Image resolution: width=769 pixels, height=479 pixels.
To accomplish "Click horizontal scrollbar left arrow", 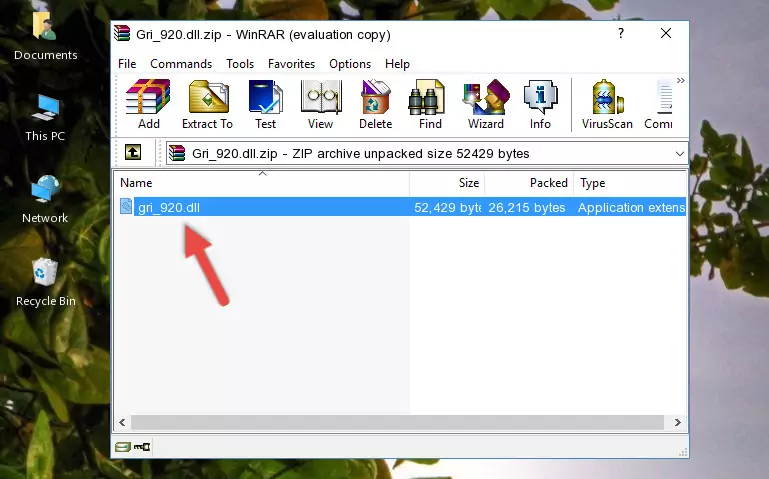I will [122, 422].
